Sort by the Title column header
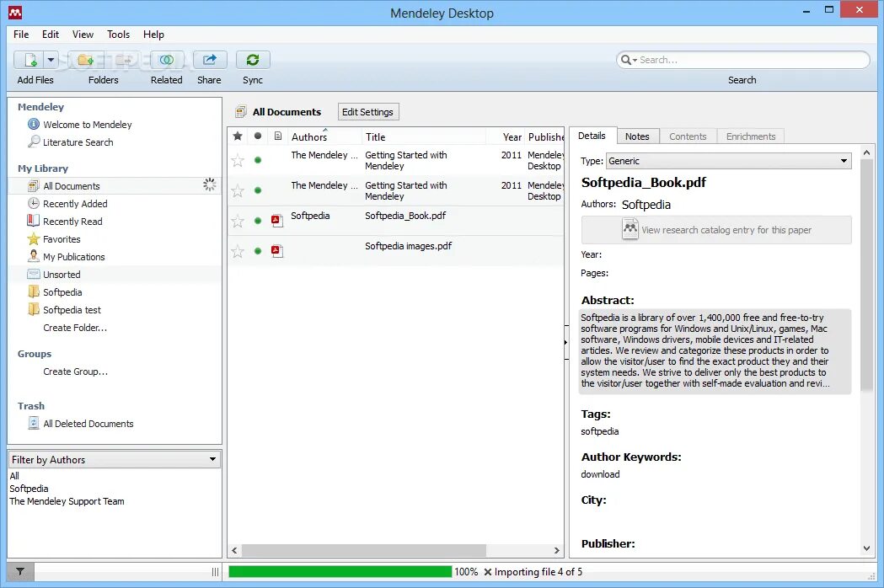Image resolution: width=884 pixels, height=588 pixels. click(x=425, y=136)
